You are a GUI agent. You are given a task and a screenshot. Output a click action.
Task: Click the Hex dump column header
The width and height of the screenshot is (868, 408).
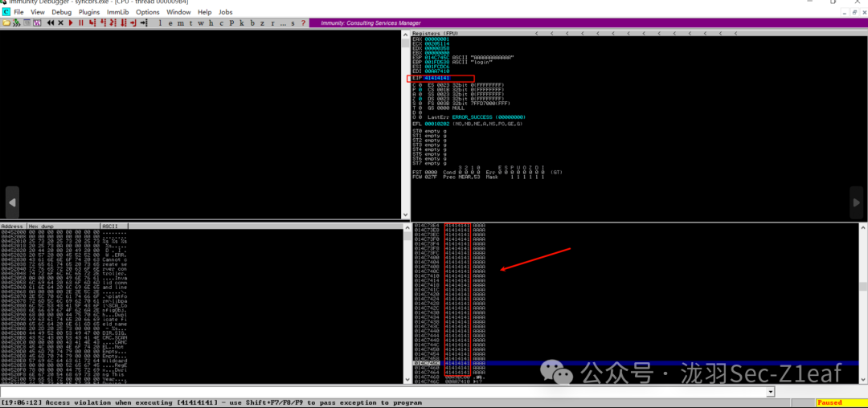click(63, 226)
